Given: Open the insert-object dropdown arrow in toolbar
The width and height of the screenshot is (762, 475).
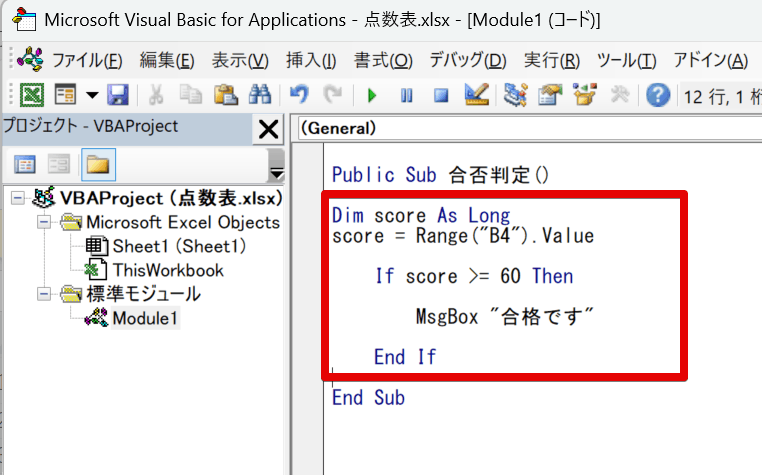Looking at the screenshot, I should coord(91,95).
